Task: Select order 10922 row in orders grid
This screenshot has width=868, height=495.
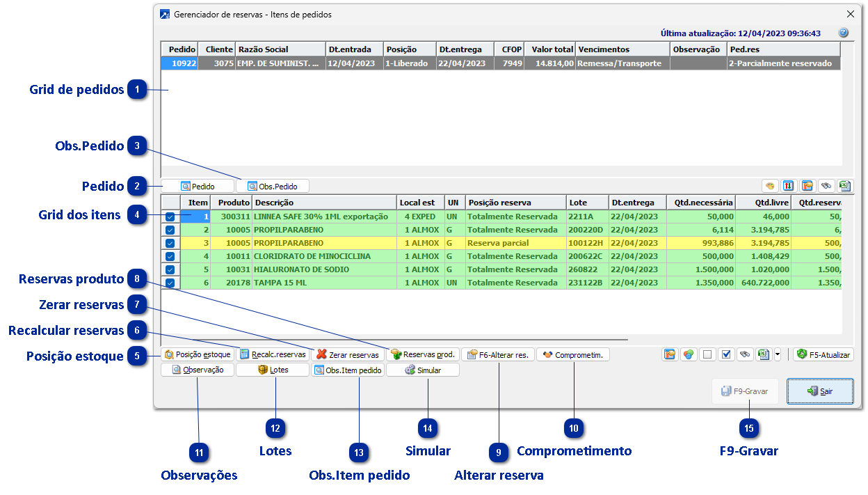Action: point(417,63)
